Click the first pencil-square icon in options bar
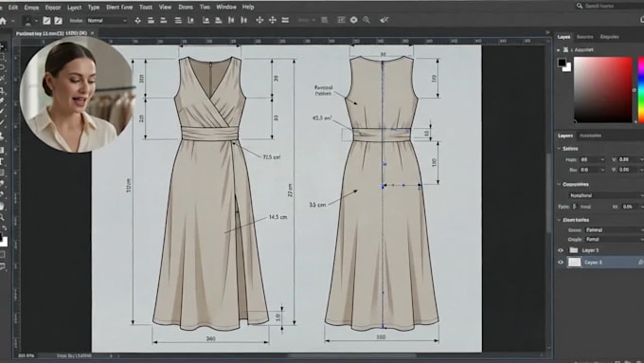Viewport: 644px width, 363px height. pyautogui.click(x=46, y=21)
